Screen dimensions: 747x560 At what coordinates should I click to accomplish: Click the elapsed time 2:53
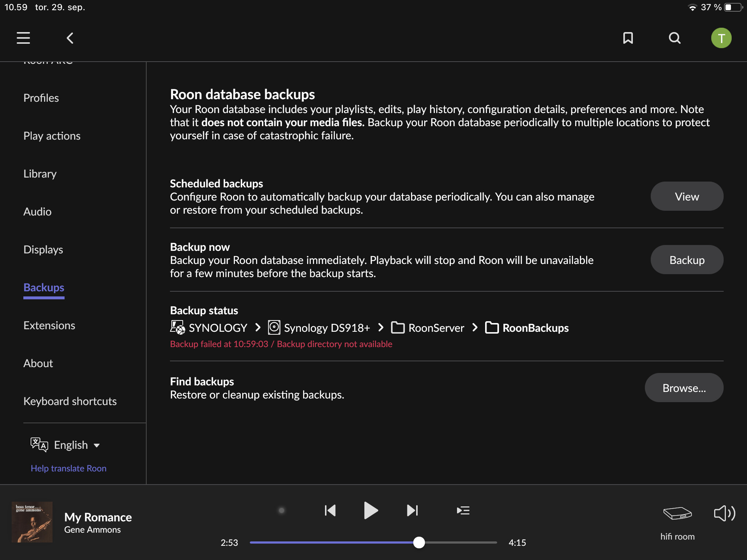229,542
